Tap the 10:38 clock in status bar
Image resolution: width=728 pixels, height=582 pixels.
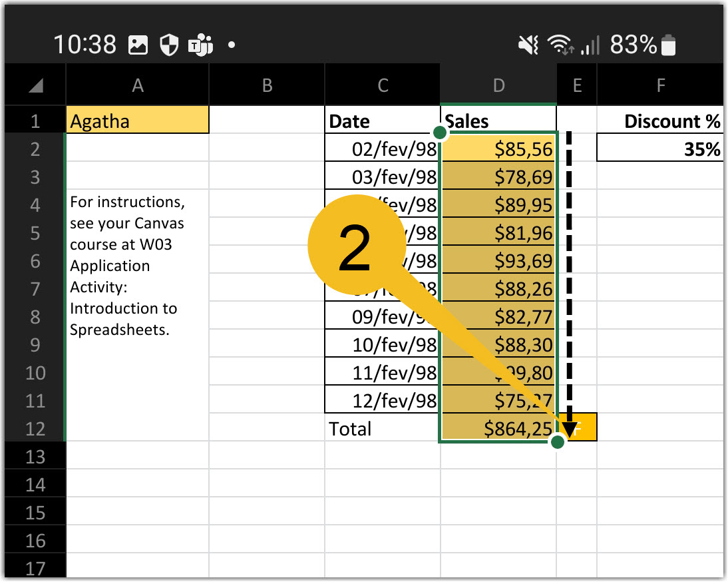click(x=85, y=45)
